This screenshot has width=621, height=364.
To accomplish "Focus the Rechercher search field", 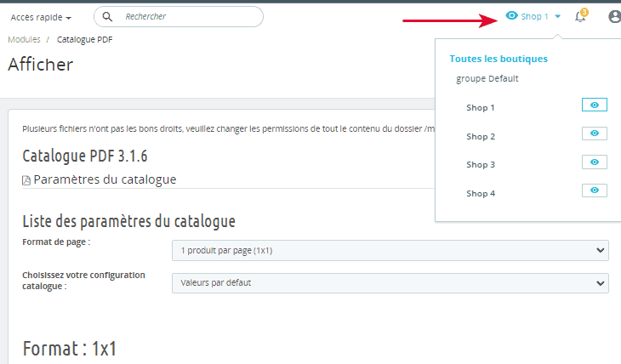I will 187,17.
